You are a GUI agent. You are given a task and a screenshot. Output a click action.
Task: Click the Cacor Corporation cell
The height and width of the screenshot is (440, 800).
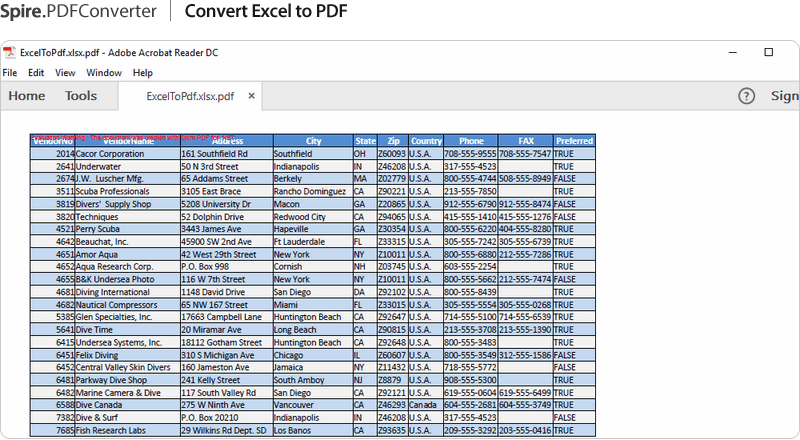click(128, 154)
